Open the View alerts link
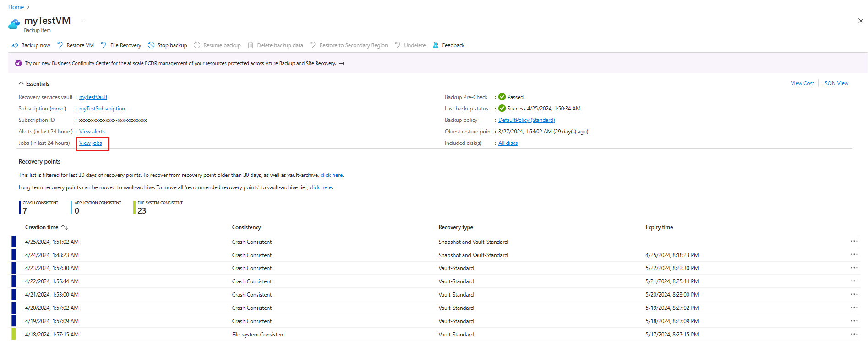The image size is (868, 341). pyautogui.click(x=92, y=132)
